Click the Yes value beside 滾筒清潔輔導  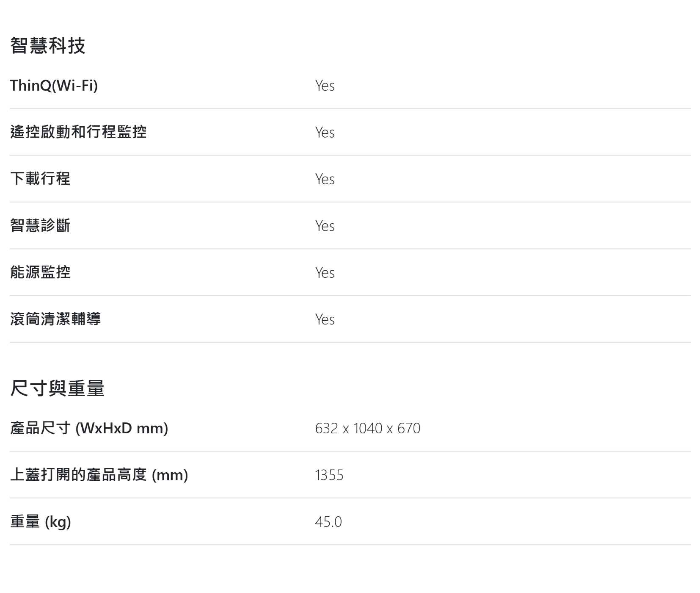(x=325, y=319)
